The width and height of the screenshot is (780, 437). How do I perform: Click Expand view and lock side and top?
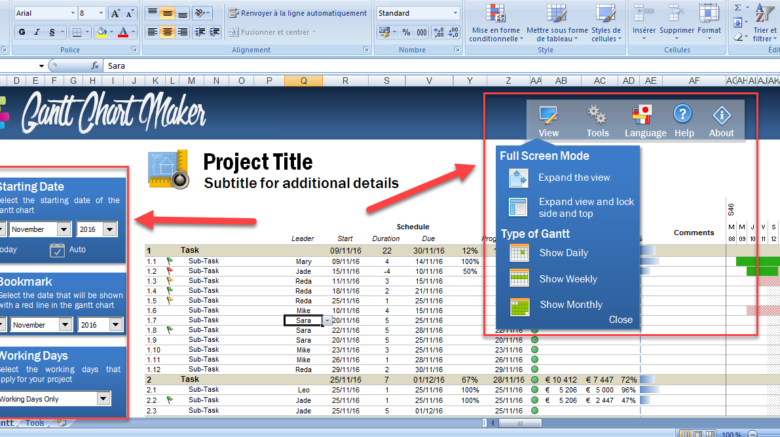(518, 207)
